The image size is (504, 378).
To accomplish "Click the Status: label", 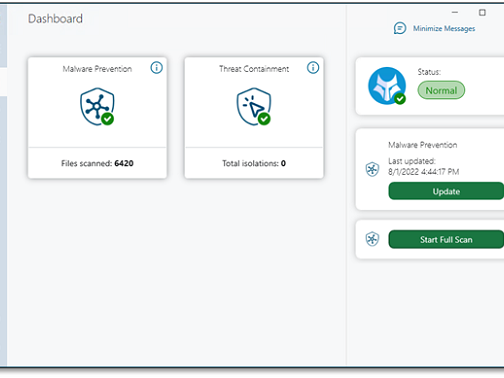I will point(429,72).
